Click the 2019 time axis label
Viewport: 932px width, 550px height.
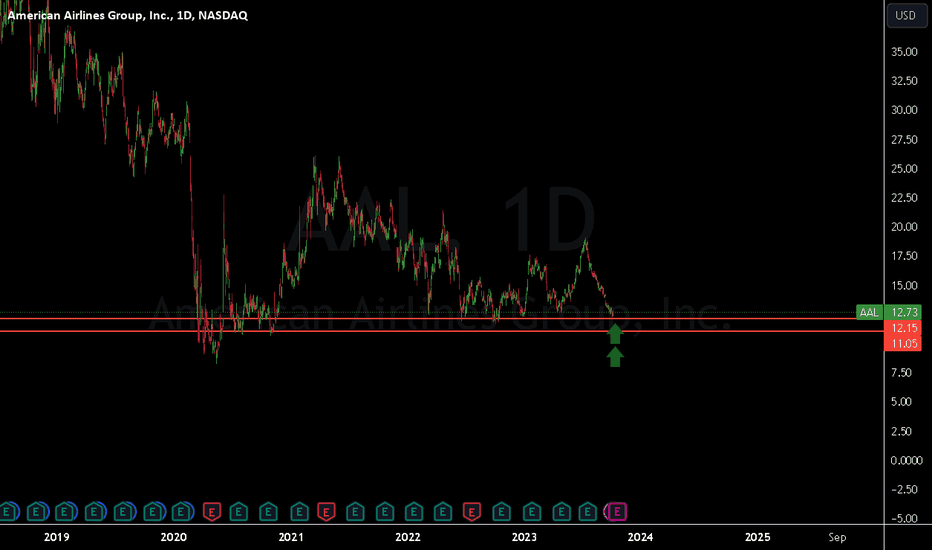(56, 537)
